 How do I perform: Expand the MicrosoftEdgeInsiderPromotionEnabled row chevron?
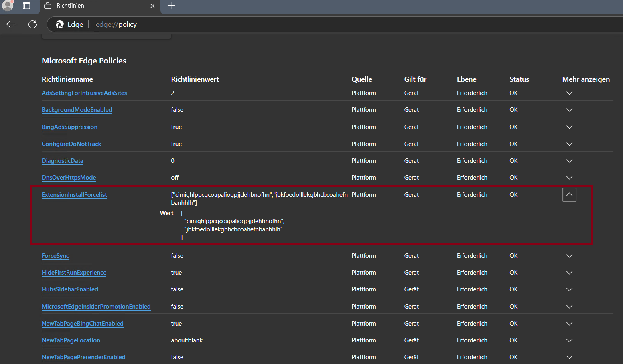(x=569, y=307)
